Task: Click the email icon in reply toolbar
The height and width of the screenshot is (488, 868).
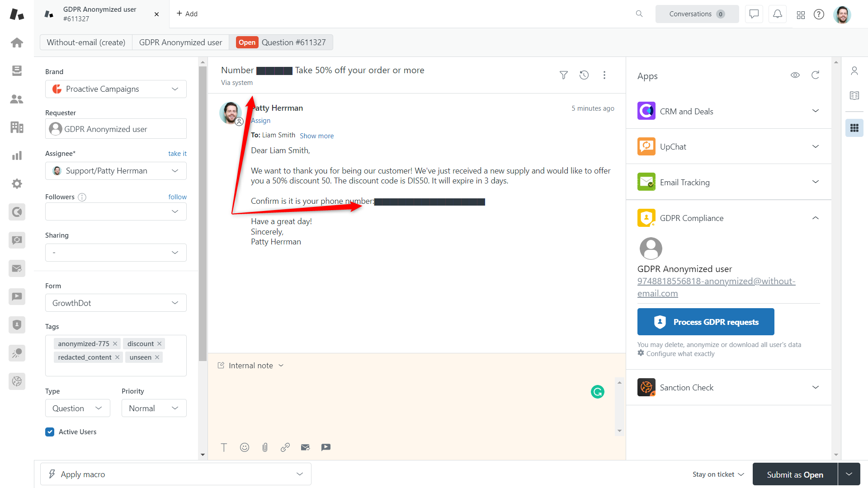Action: 305,447
